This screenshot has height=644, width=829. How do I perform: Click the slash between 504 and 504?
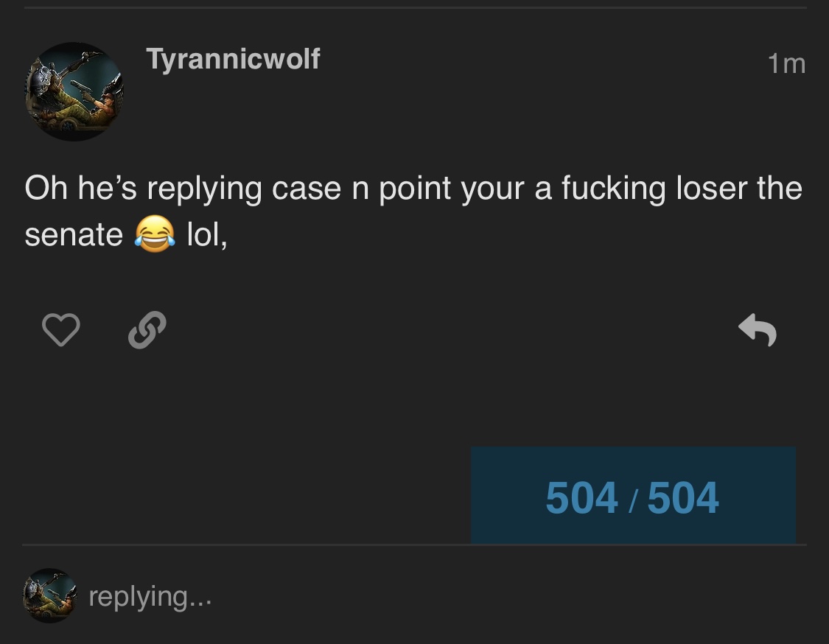pyautogui.click(x=633, y=500)
